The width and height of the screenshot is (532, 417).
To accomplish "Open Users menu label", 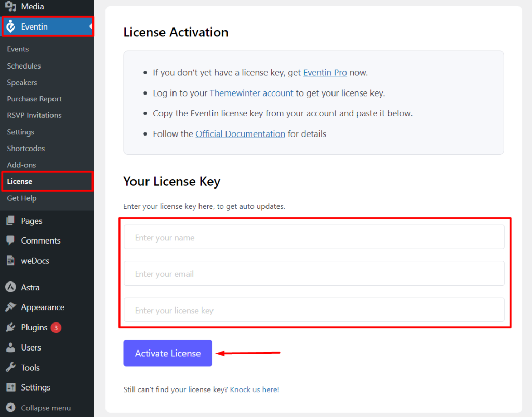I will pyautogui.click(x=31, y=347).
